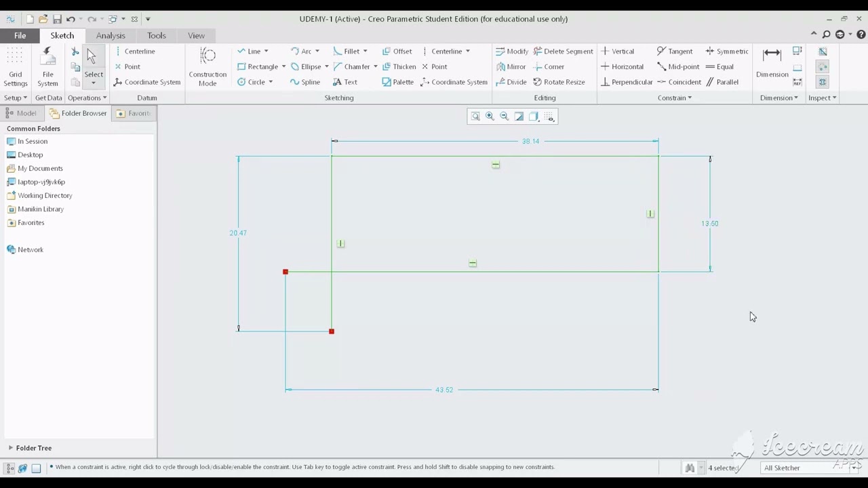Switch to the Tools ribbon tab

pyautogui.click(x=156, y=35)
